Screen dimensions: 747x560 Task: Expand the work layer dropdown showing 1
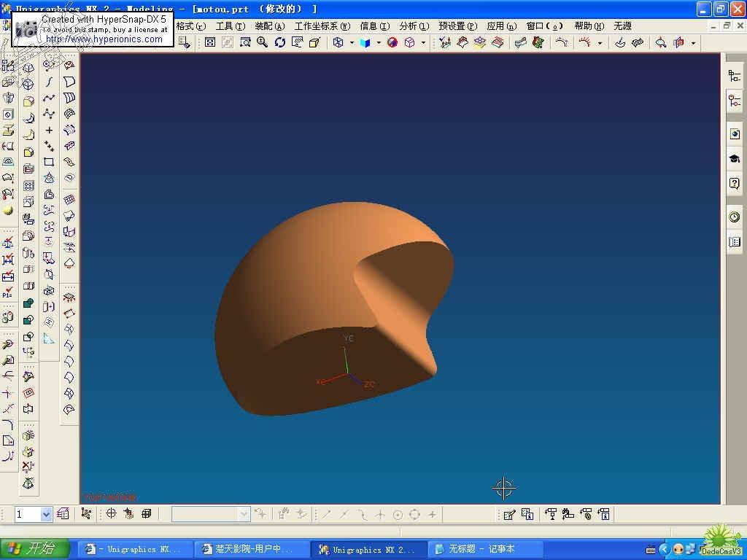point(46,515)
